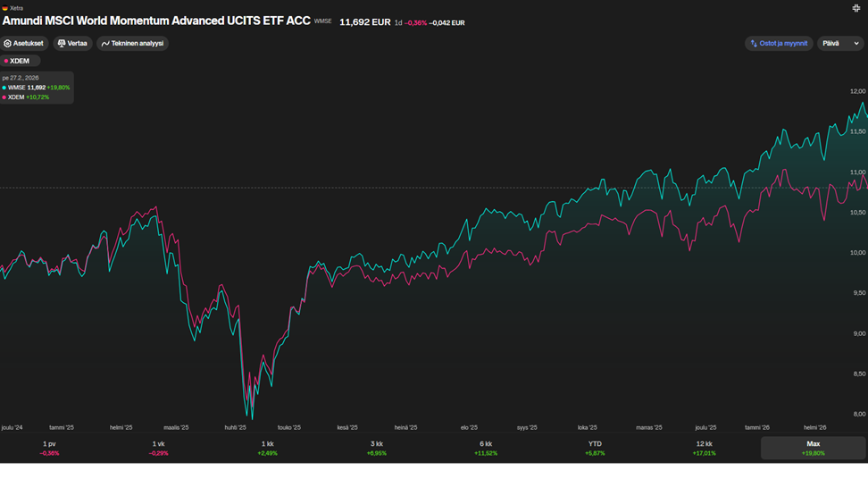Click the gear icon on Asetukset
This screenshot has height=496, width=868.
coord(8,43)
